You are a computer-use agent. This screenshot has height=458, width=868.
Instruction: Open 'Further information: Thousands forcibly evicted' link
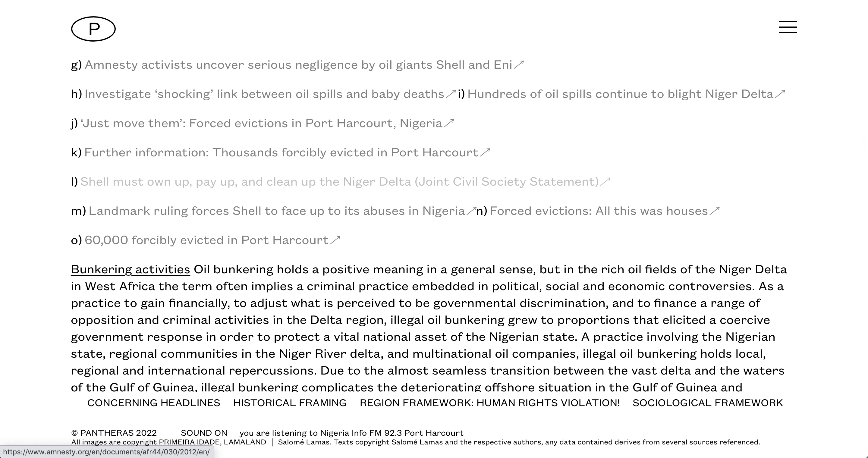coord(281,152)
